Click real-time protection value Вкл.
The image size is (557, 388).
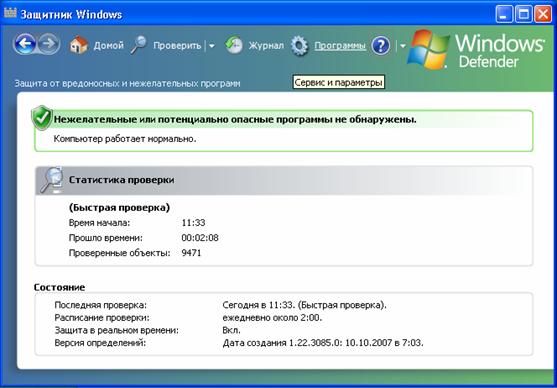click(x=232, y=330)
